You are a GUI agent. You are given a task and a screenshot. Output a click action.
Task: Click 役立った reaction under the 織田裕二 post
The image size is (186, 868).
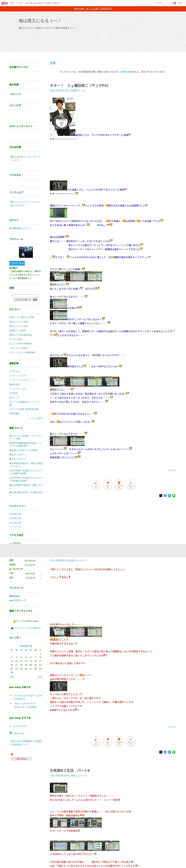pyautogui.click(x=131, y=484)
